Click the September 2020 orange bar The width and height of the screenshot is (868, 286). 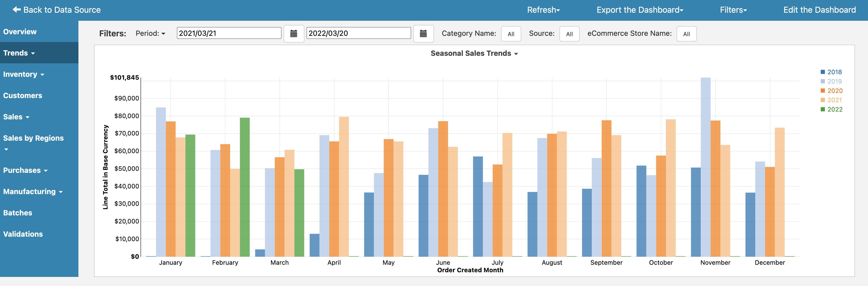click(606, 188)
